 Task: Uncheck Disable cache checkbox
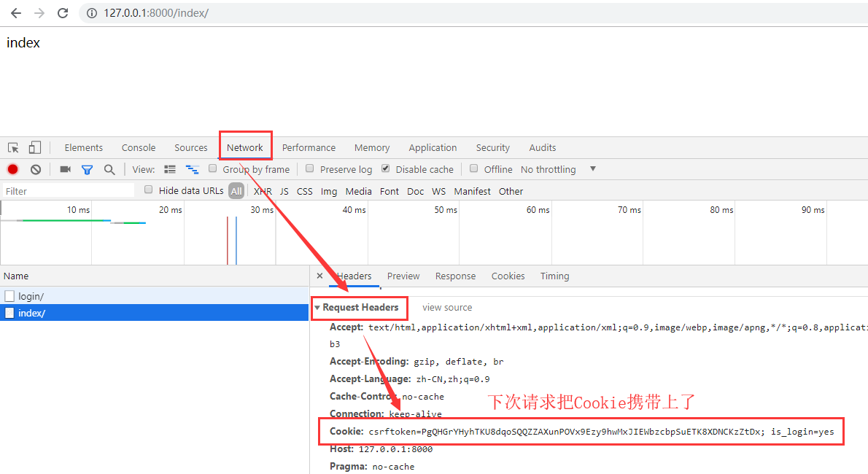[386, 168]
